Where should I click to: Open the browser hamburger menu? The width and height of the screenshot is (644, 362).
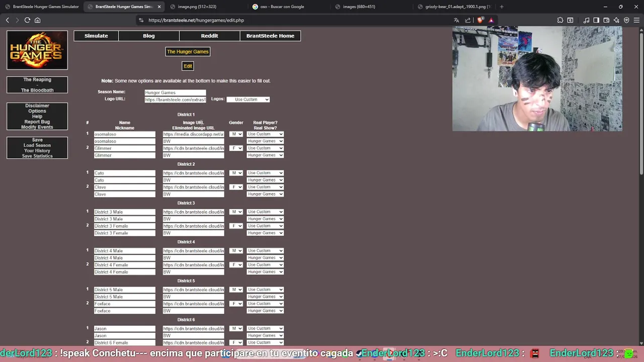(636, 20)
